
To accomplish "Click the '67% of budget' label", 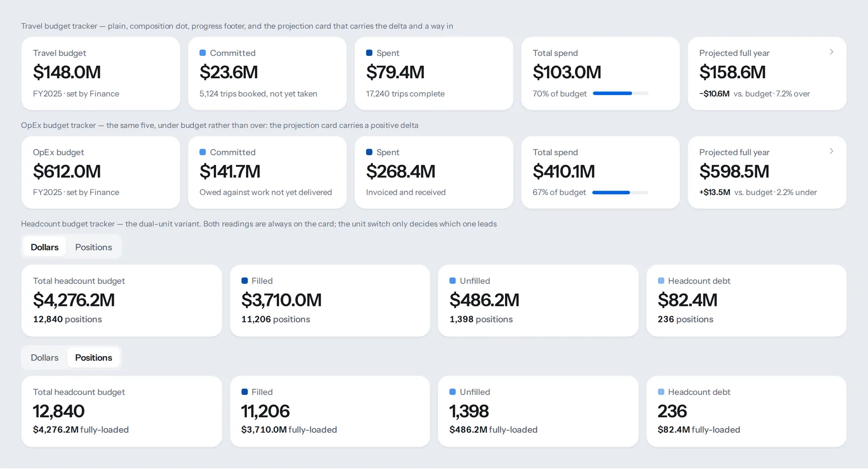I will pos(559,192).
